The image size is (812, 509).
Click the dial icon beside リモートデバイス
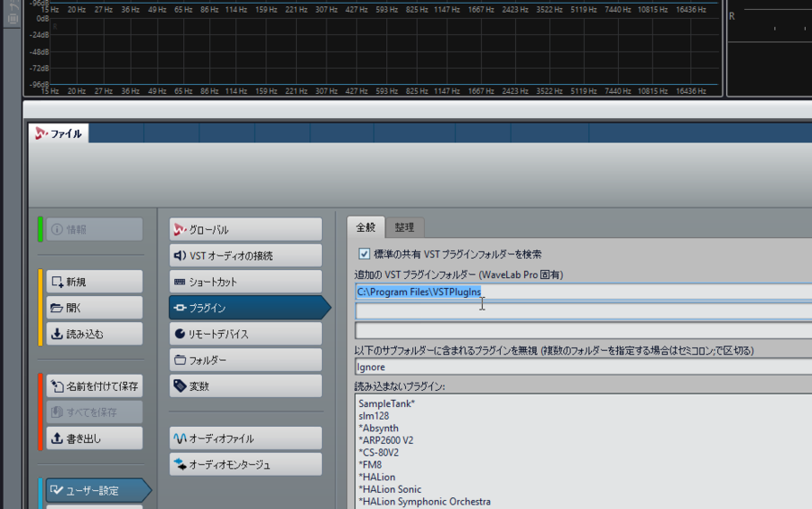coord(180,333)
